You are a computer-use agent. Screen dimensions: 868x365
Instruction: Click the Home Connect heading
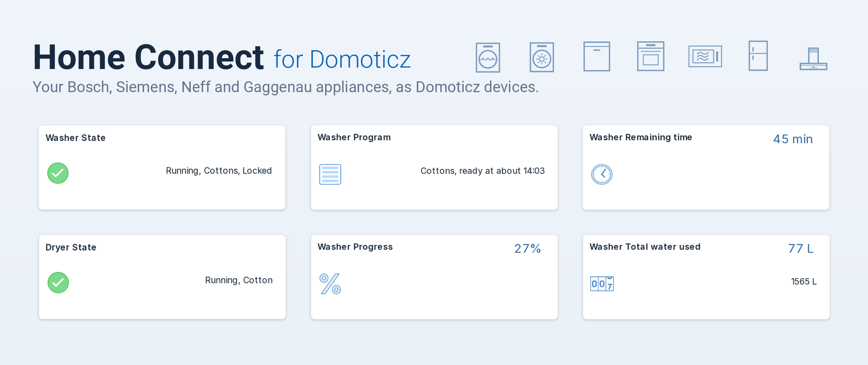[149, 57]
